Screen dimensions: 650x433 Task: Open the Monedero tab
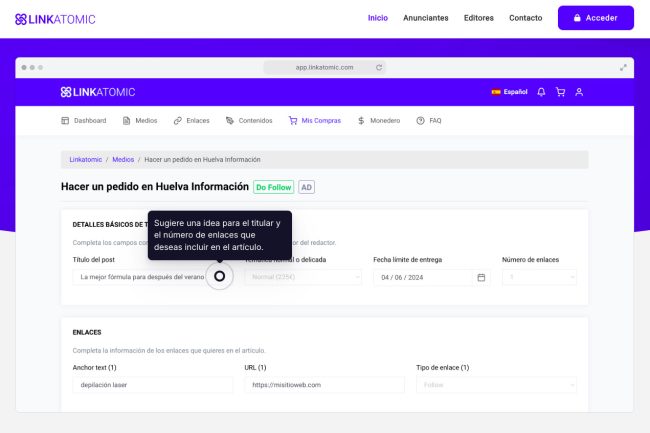(378, 120)
